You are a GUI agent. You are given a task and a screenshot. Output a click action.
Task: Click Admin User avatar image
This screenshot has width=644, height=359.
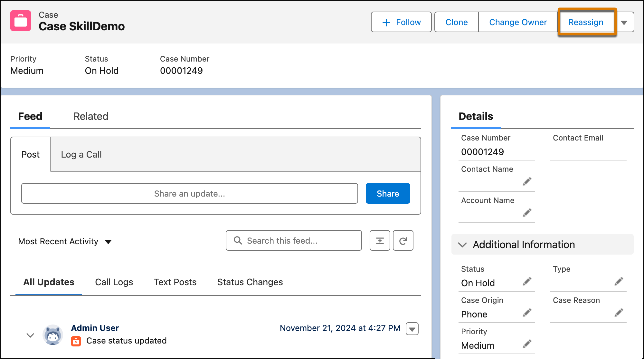[x=53, y=335]
